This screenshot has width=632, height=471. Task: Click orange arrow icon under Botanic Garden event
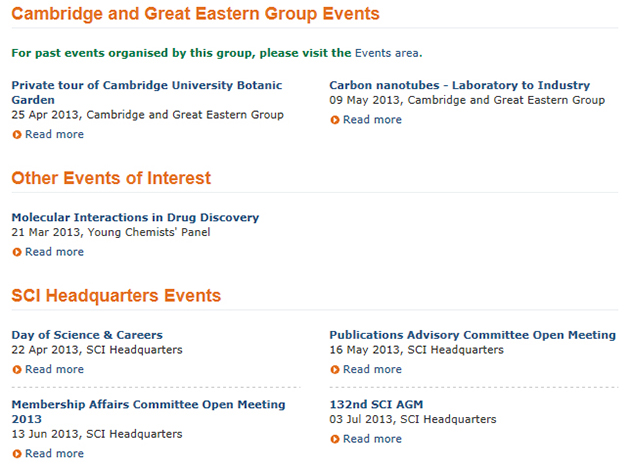[17, 135]
